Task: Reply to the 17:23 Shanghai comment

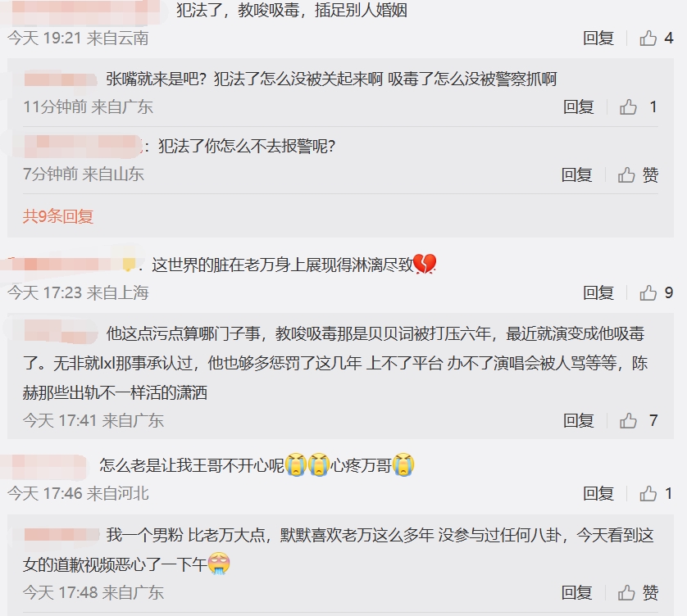Action: [598, 293]
